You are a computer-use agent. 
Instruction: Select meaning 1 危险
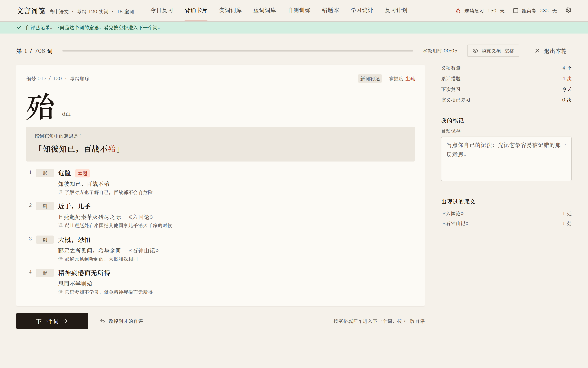click(64, 173)
